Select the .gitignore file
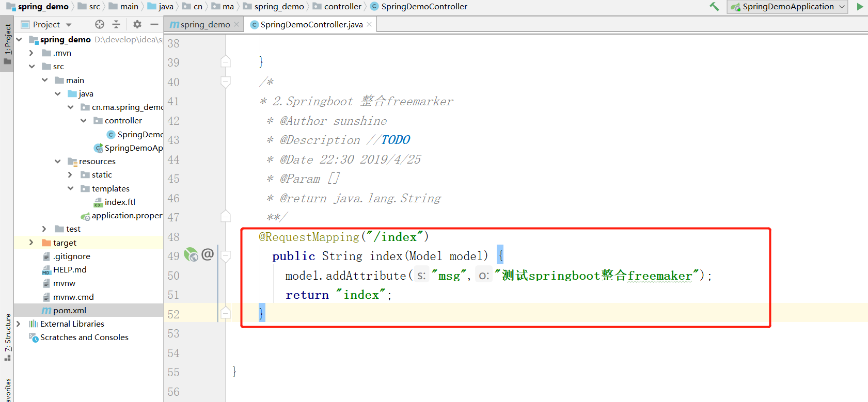Image resolution: width=868 pixels, height=402 pixels. coord(66,256)
